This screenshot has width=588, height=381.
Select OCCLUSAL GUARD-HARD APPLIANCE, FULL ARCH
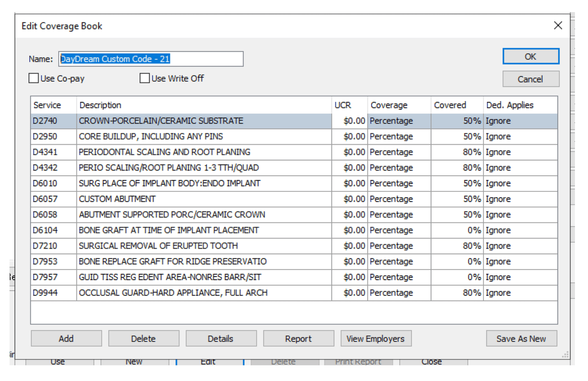(x=173, y=293)
